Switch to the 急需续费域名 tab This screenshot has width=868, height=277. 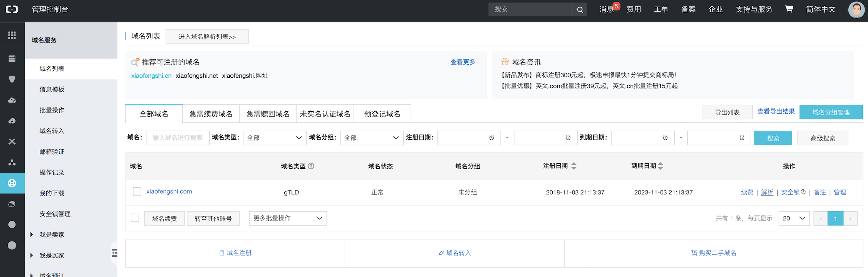tap(211, 114)
